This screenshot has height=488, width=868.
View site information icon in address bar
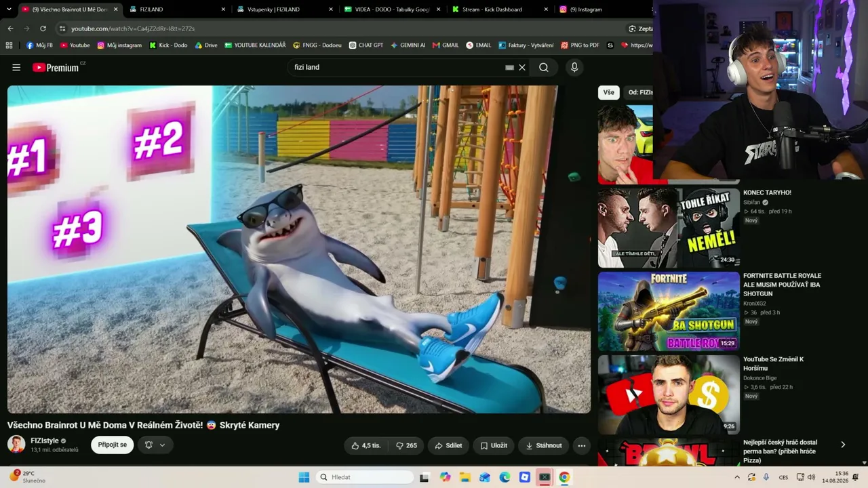point(62,28)
